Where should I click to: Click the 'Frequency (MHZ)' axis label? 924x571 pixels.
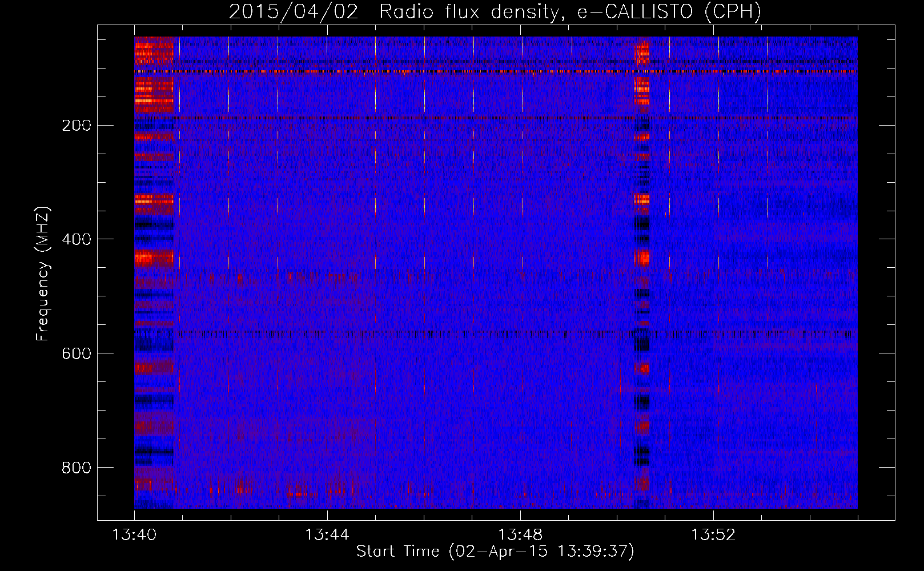(42, 274)
